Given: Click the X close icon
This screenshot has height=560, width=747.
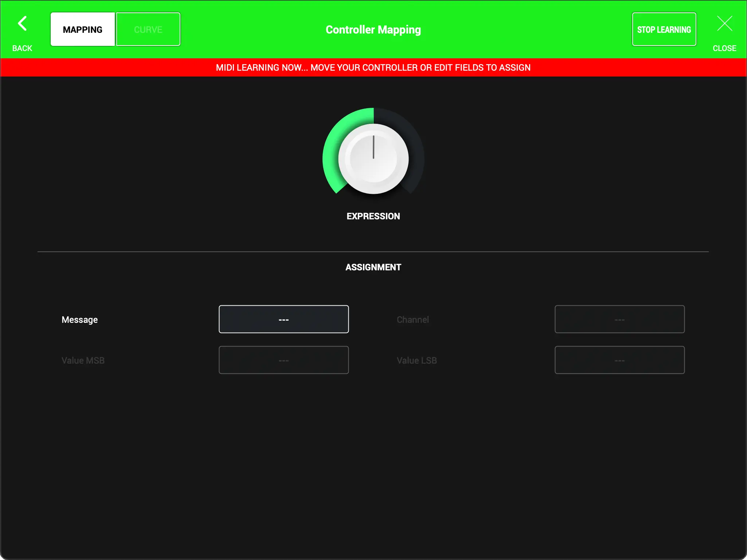Looking at the screenshot, I should click(724, 24).
